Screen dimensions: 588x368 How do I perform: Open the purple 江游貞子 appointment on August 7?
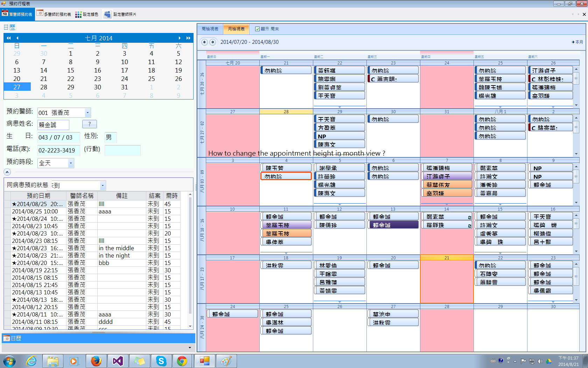[x=447, y=176]
